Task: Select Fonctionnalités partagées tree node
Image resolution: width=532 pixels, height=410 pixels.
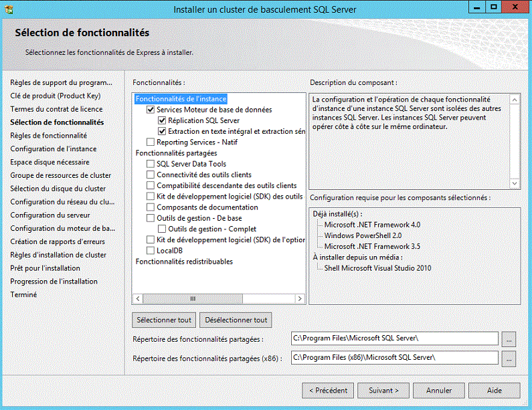Action: click(x=176, y=153)
